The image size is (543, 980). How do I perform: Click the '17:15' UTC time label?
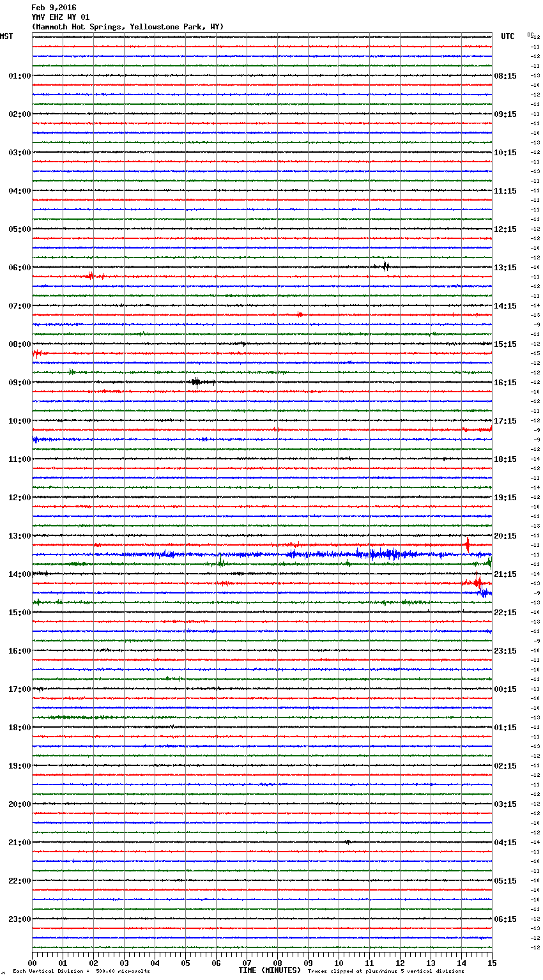click(x=505, y=421)
